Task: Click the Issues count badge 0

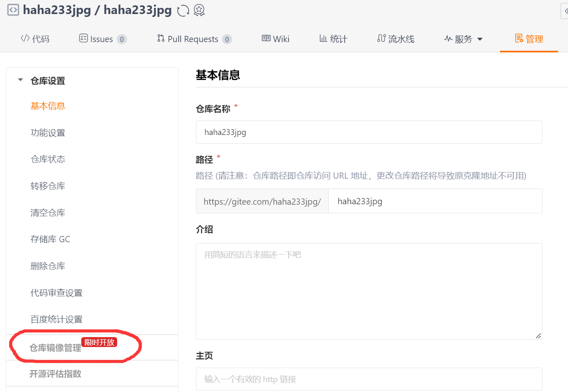Action: 122,39
